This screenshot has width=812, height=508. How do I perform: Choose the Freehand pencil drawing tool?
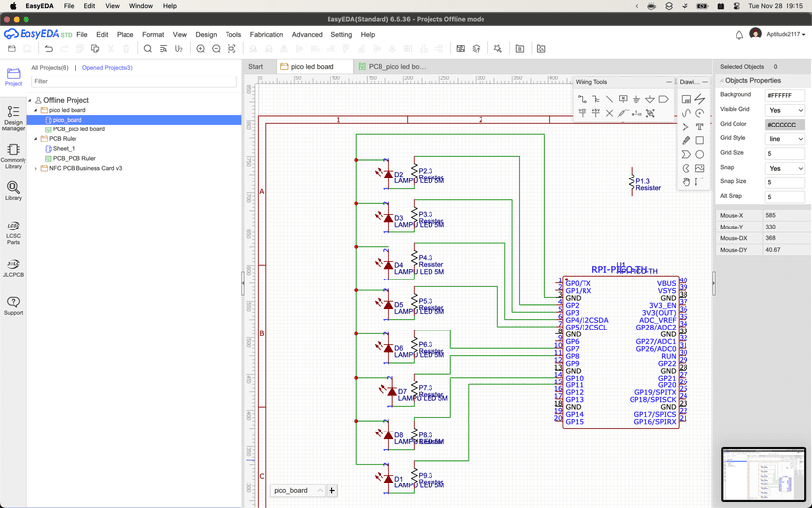685,140
